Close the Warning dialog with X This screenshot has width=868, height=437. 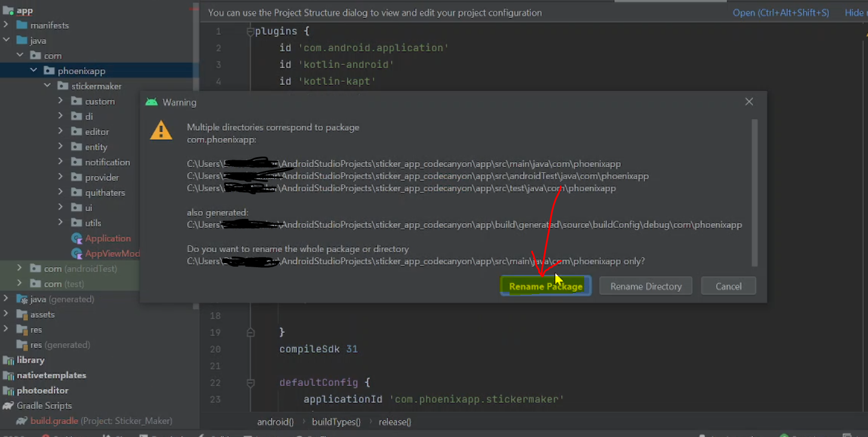(749, 102)
